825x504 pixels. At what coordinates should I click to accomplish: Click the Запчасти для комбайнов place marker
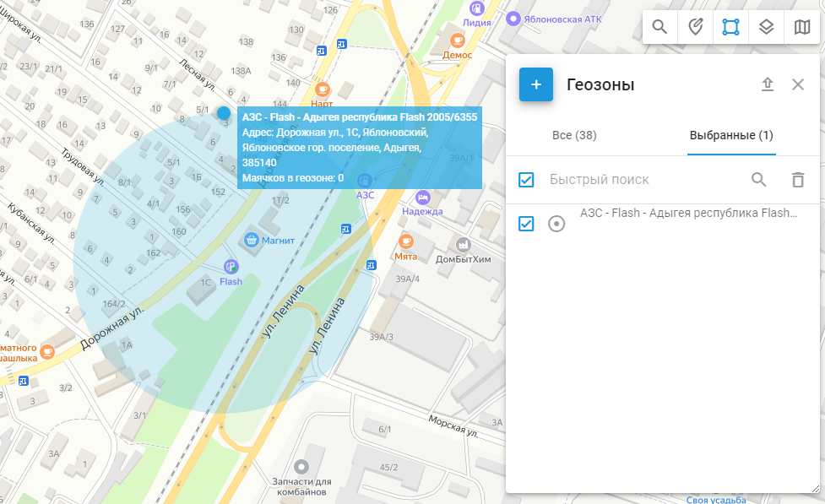click(301, 467)
